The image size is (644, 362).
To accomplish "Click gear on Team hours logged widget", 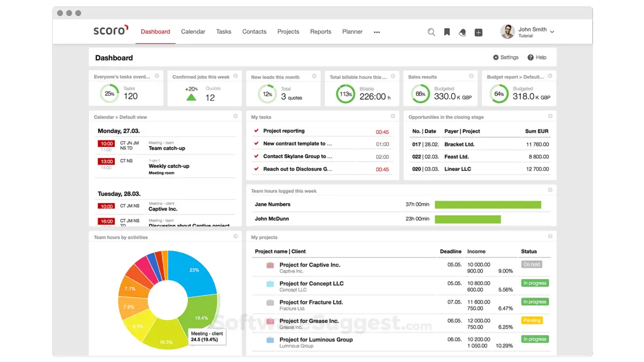I will (550, 190).
